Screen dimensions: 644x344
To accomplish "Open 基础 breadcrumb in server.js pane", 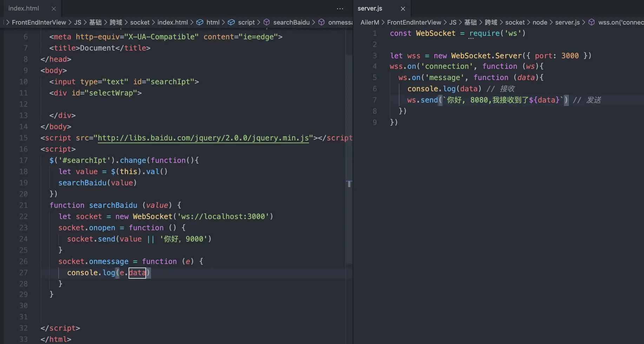I will (471, 22).
